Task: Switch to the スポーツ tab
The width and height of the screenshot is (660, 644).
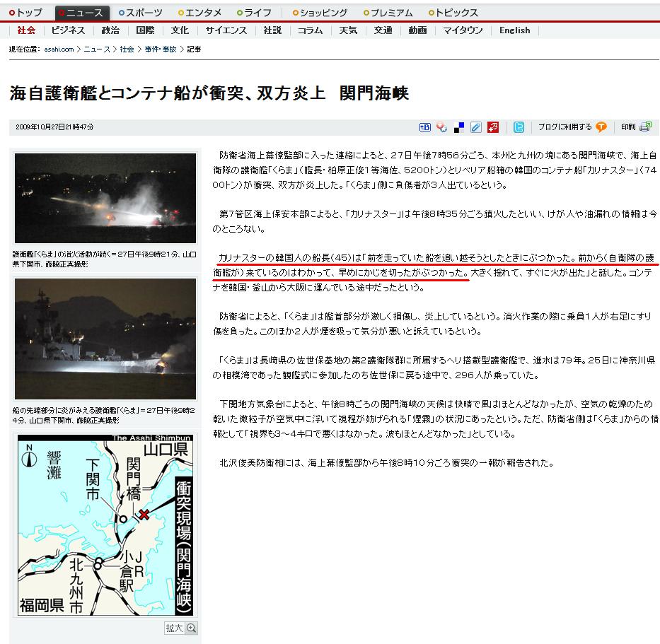Action: (x=141, y=13)
